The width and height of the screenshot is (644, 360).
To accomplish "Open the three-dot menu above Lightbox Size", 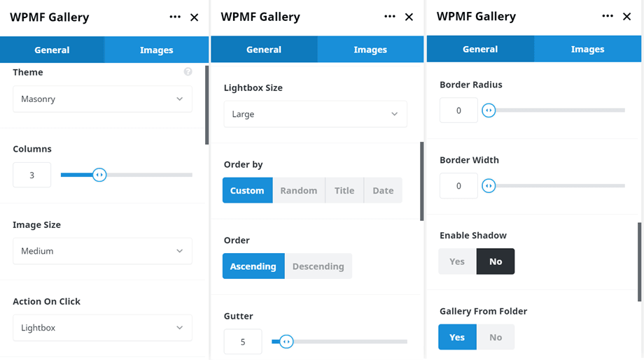I will click(x=390, y=17).
